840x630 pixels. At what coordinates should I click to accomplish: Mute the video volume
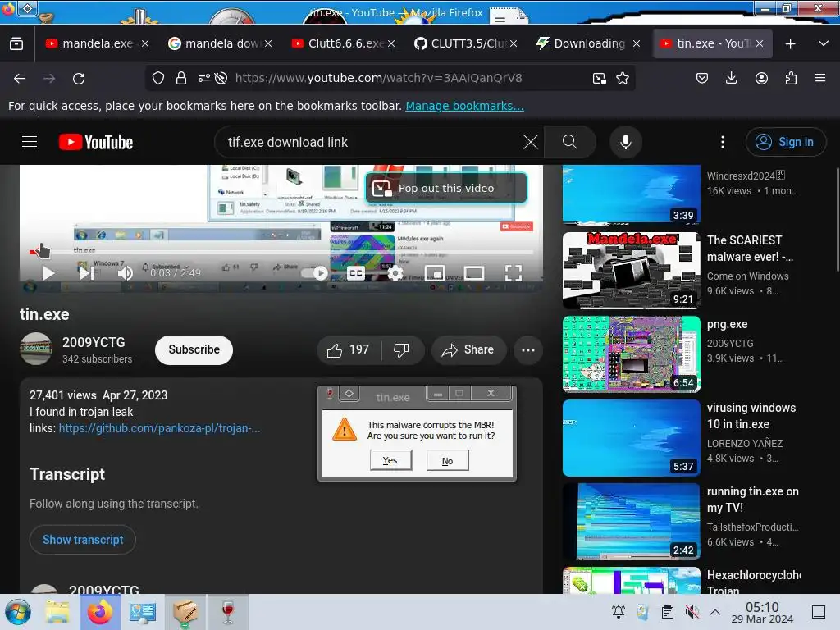[x=125, y=273]
